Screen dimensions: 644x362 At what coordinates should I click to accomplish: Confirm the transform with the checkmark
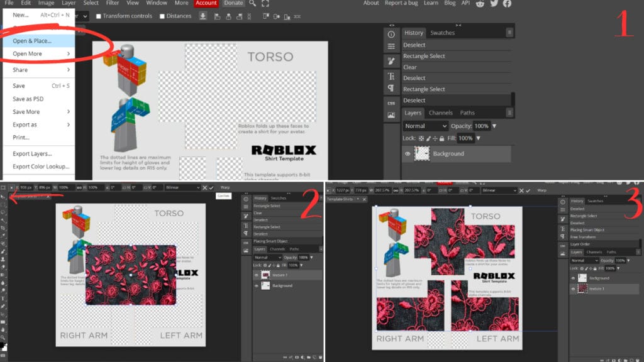212,188
